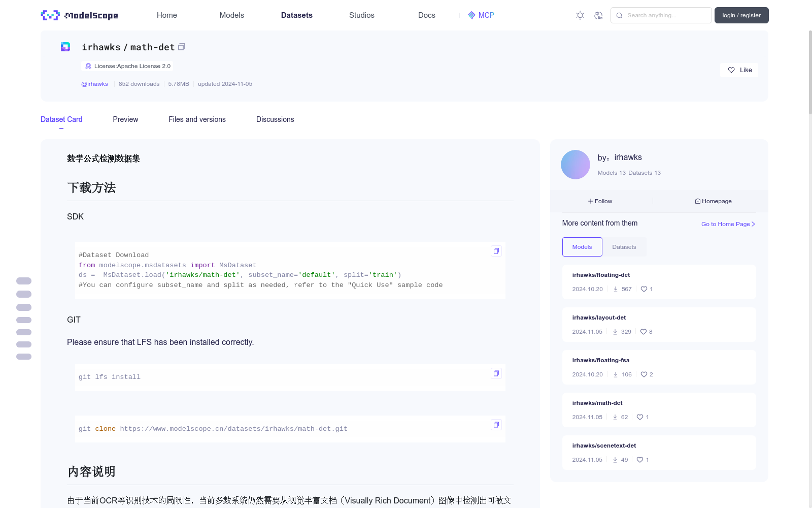Copy the git lfs install command
Viewport: 812px width, 508px height.
496,373
